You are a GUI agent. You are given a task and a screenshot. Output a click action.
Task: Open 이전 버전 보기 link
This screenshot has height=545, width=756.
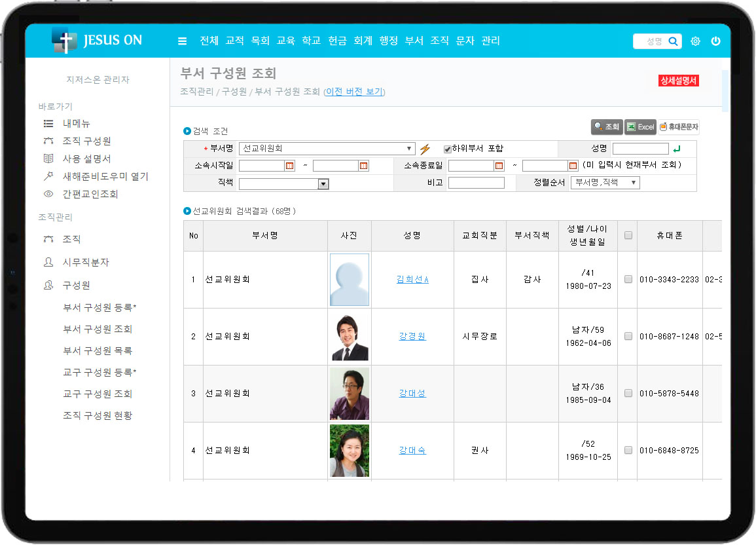pos(354,92)
